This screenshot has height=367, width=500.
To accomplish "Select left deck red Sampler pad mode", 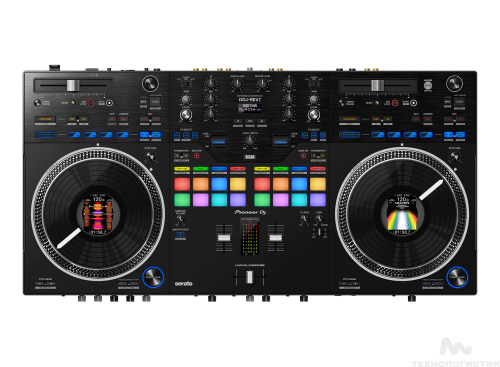I will click(x=238, y=169).
